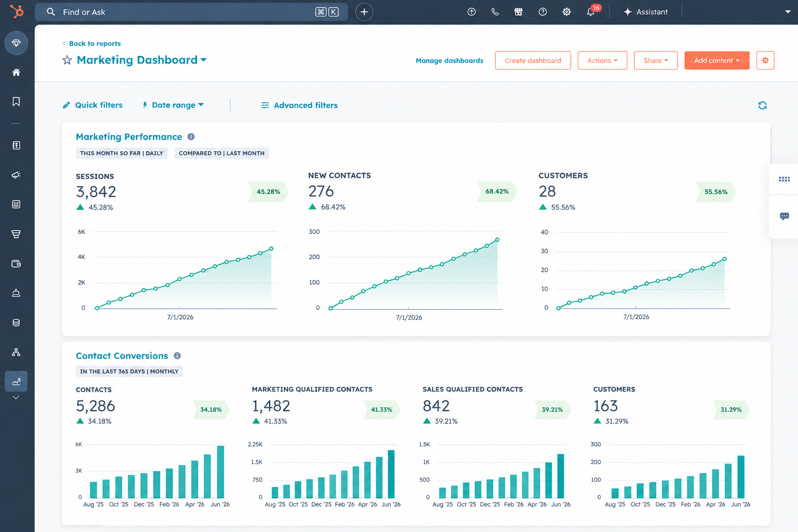Screen dimensions: 798x532
Task: Open Marketing megaphone icon in sidebar
Action: click(x=16, y=175)
